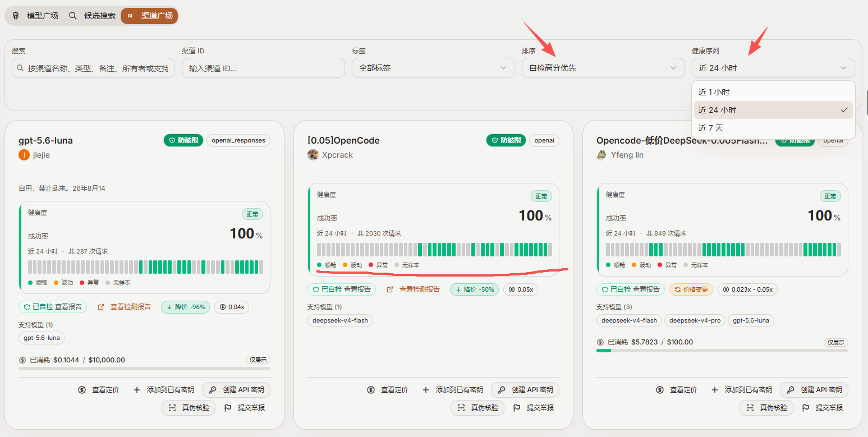
Task: Select the 渠道广场 tab
Action: [149, 16]
